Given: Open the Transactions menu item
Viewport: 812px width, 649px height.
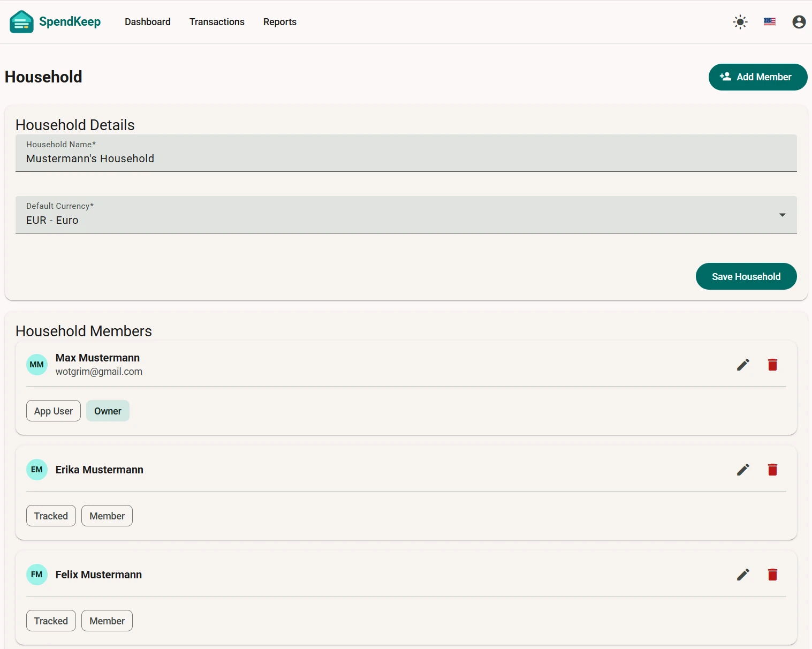Looking at the screenshot, I should (x=217, y=22).
